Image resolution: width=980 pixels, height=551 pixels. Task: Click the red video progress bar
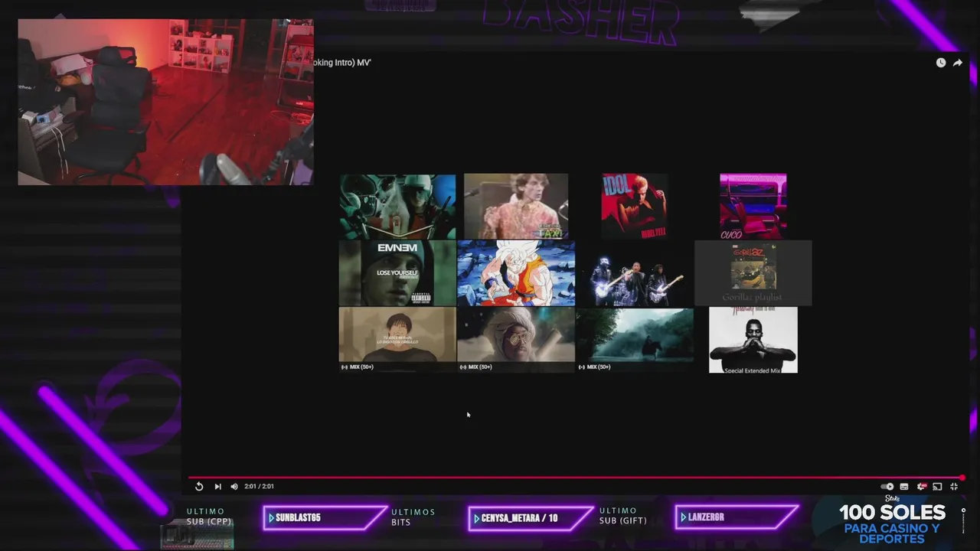(x=575, y=478)
